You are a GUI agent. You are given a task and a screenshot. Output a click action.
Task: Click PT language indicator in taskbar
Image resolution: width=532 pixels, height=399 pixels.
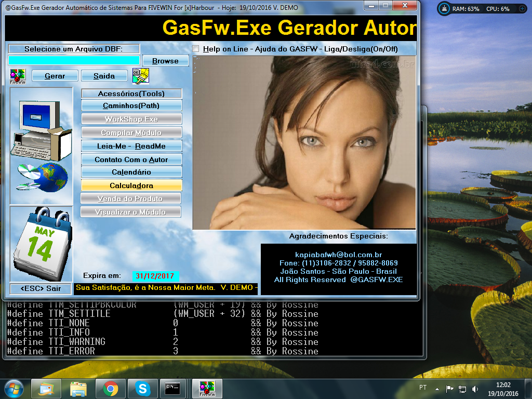coord(423,388)
